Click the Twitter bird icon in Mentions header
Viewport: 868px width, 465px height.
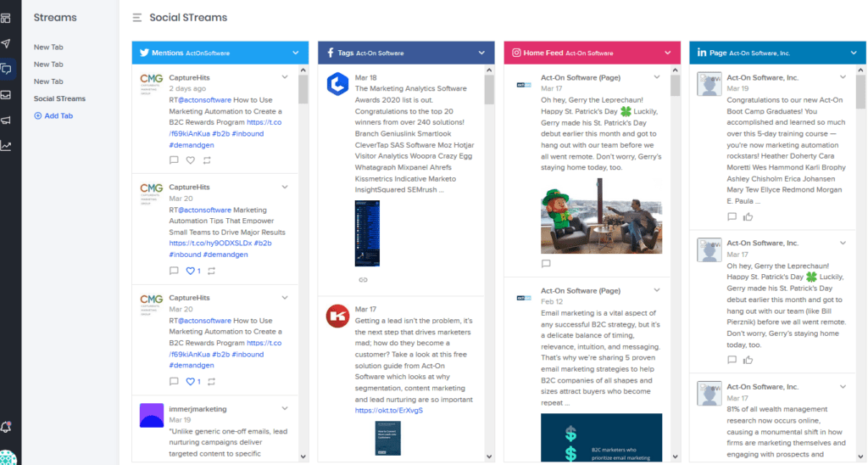tap(144, 53)
